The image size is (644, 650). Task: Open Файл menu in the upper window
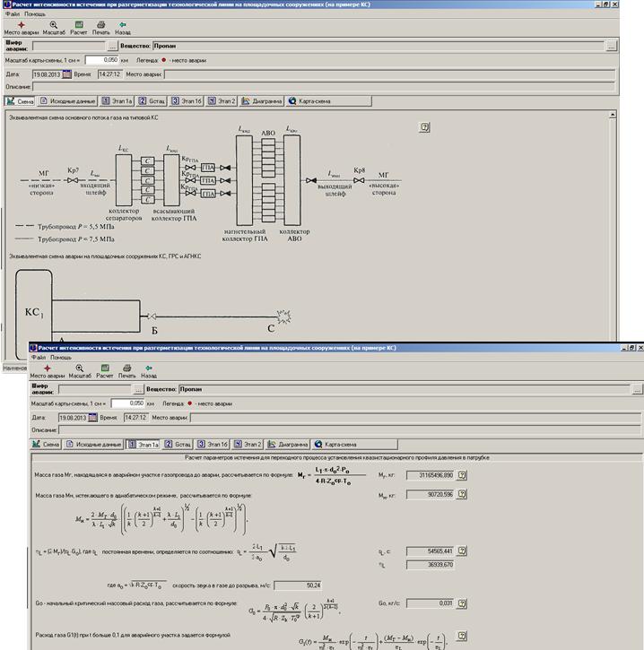pos(11,14)
